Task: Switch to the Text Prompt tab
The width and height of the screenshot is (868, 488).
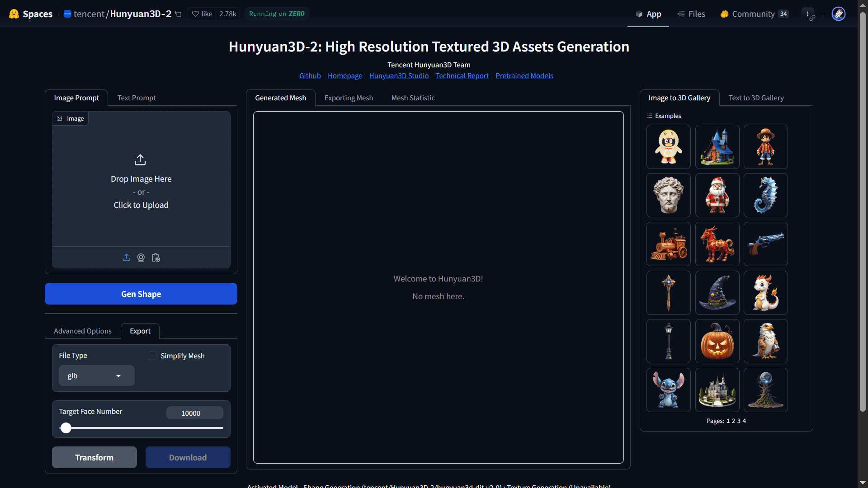Action: coord(136,98)
